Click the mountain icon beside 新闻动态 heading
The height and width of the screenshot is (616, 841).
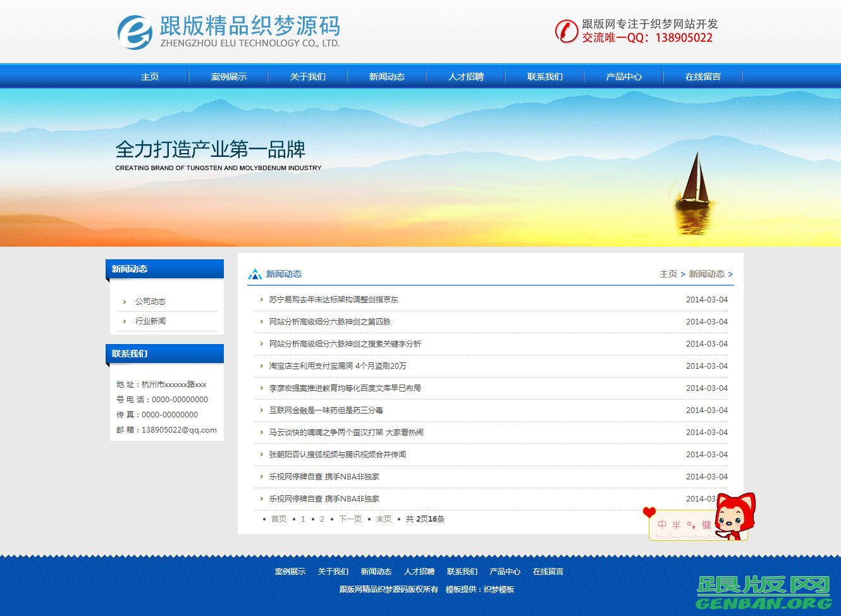255,273
